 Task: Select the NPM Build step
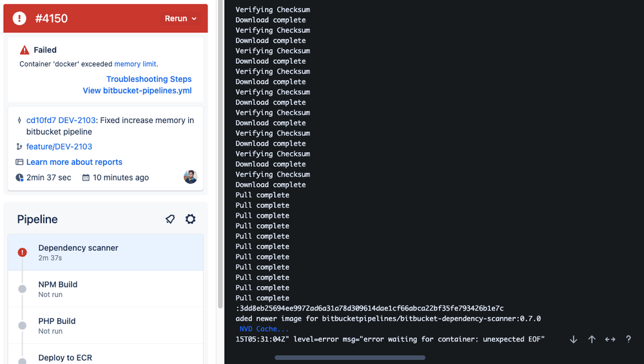click(106, 289)
